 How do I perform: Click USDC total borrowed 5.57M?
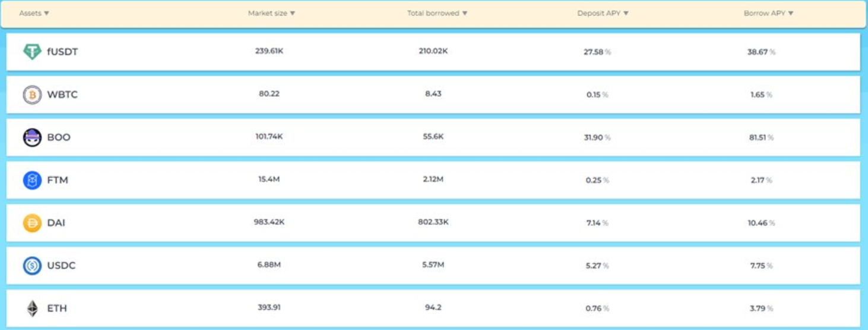tap(433, 265)
